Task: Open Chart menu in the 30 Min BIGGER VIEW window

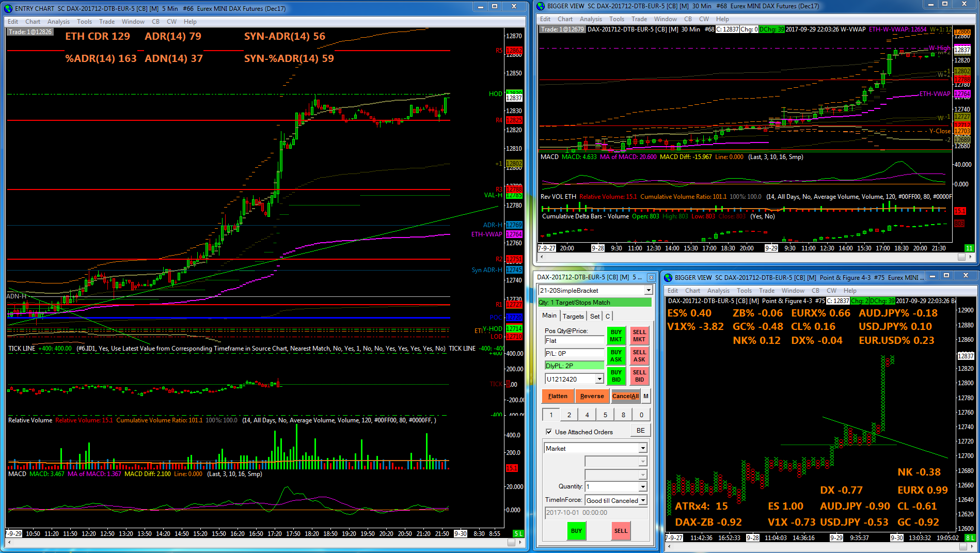Action: [565, 19]
